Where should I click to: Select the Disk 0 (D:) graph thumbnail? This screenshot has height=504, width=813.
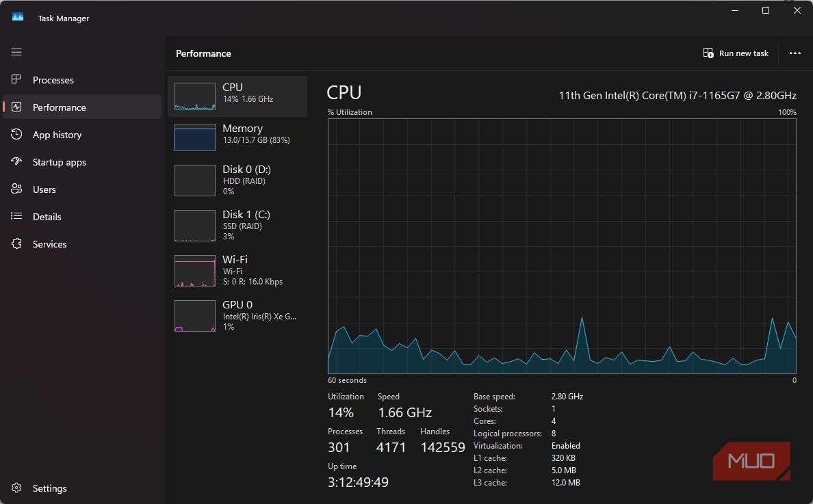195,181
